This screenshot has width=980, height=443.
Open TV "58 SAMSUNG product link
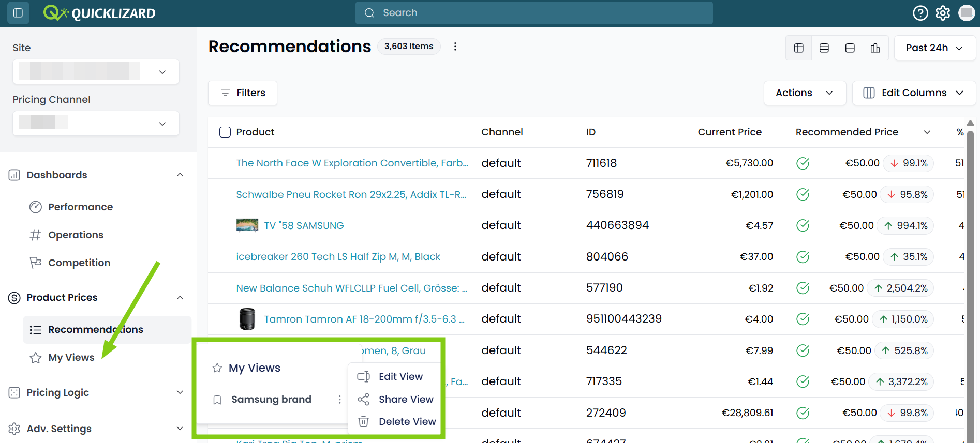coord(304,226)
